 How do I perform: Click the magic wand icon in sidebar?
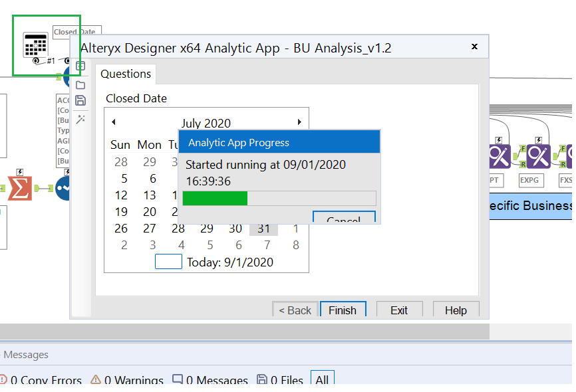80,119
